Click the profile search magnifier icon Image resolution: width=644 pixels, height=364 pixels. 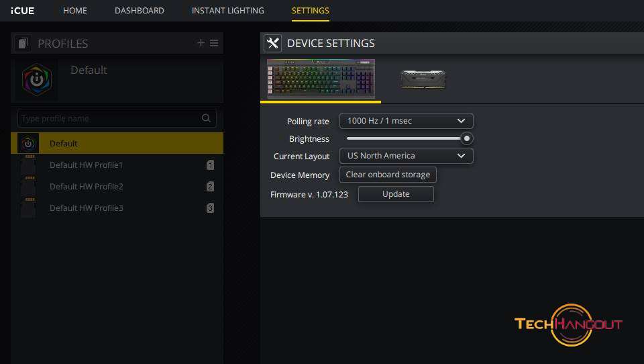206,118
